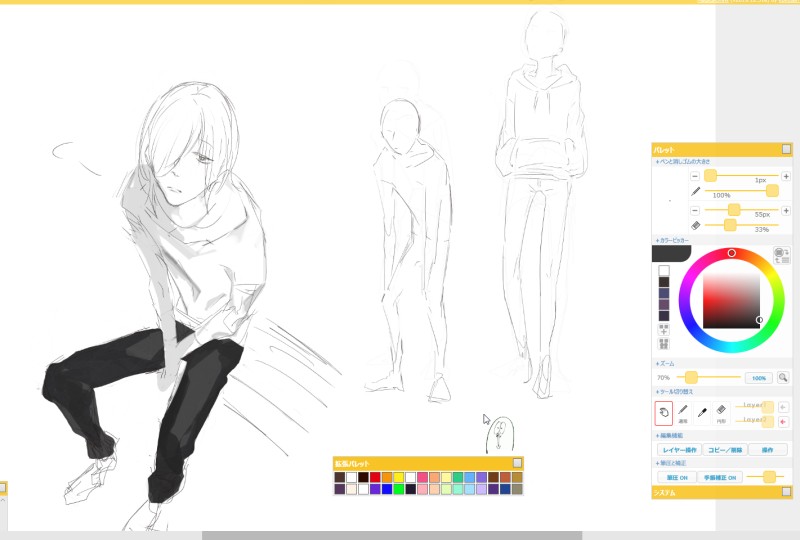Viewport: 800px width, 540px height.
Task: Collapse the ペンと消しゴムの大きさ section
Action: (683, 161)
